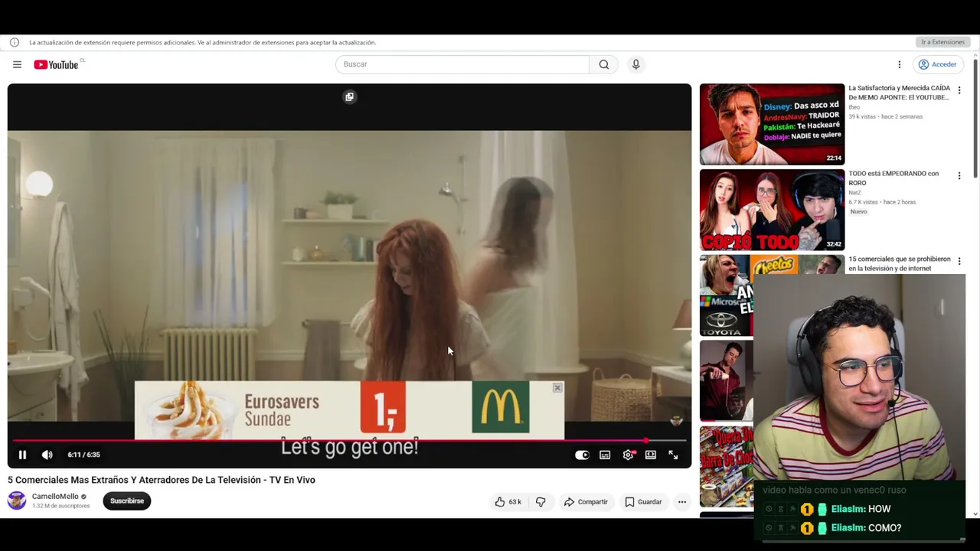Open options for the 15 comerciales video
Image resolution: width=980 pixels, height=551 pixels.
pyautogui.click(x=959, y=262)
